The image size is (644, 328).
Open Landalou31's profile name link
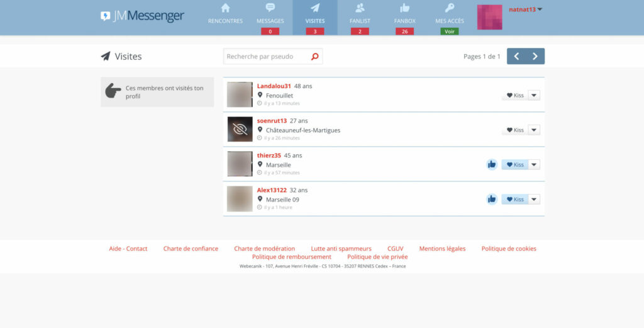[274, 86]
